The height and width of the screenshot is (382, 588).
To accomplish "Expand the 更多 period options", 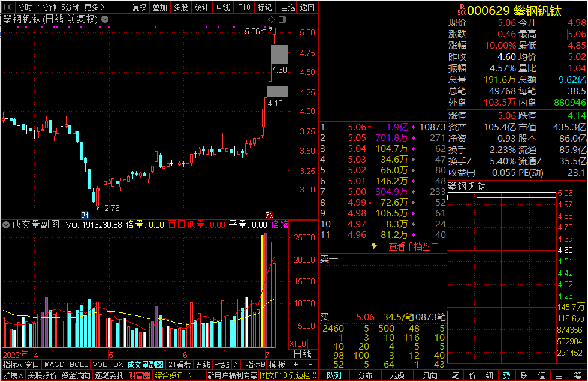I will tap(94, 7).
